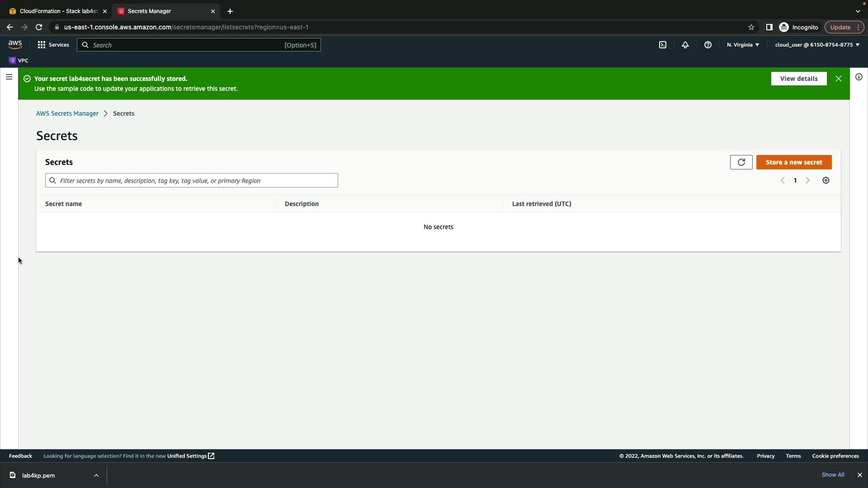Switch to the CloudFormation browser tab
Viewport: 868px width, 488px height.
point(57,11)
